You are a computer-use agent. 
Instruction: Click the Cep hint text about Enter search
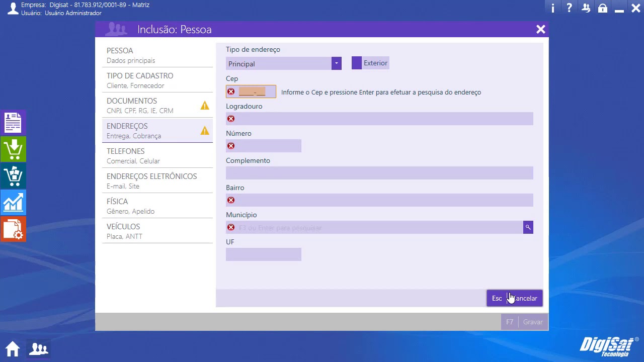(x=381, y=92)
